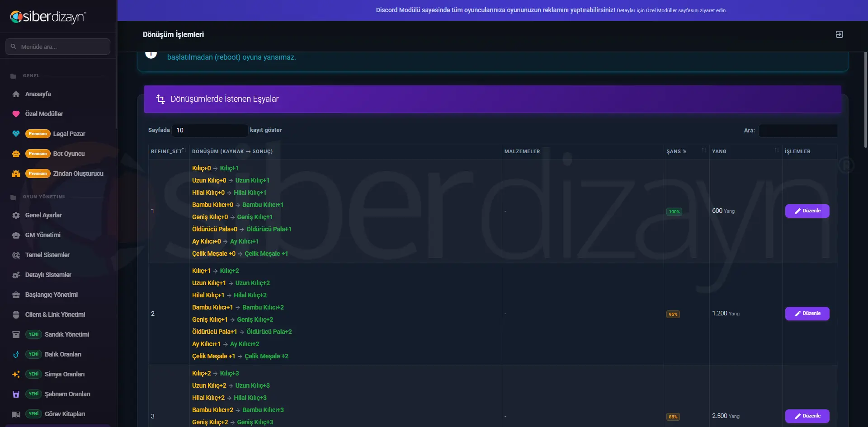
Task: Click the Ara table search field
Action: point(797,131)
